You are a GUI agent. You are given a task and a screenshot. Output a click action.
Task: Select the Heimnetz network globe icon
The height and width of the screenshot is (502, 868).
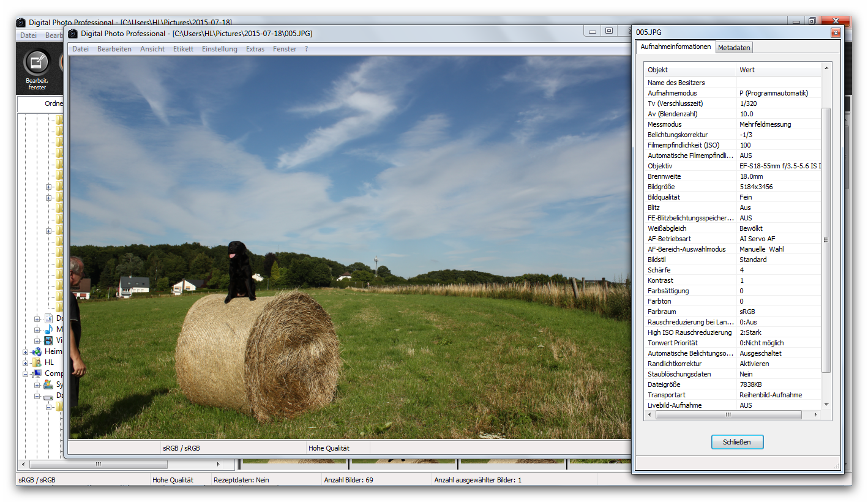pos(37,351)
